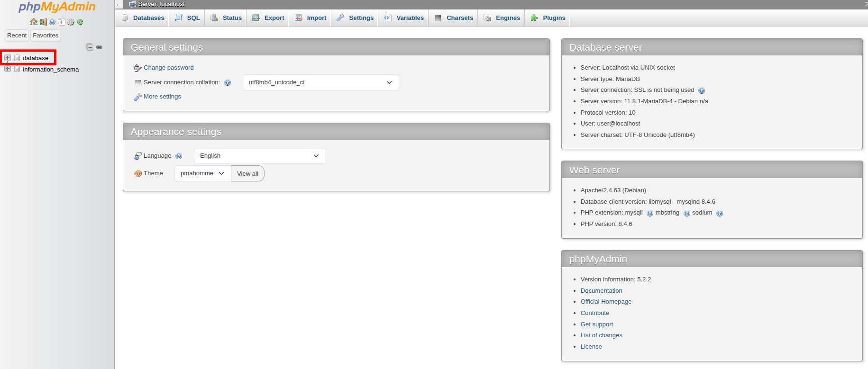
Task: Open the Plugins tab
Action: click(x=548, y=18)
